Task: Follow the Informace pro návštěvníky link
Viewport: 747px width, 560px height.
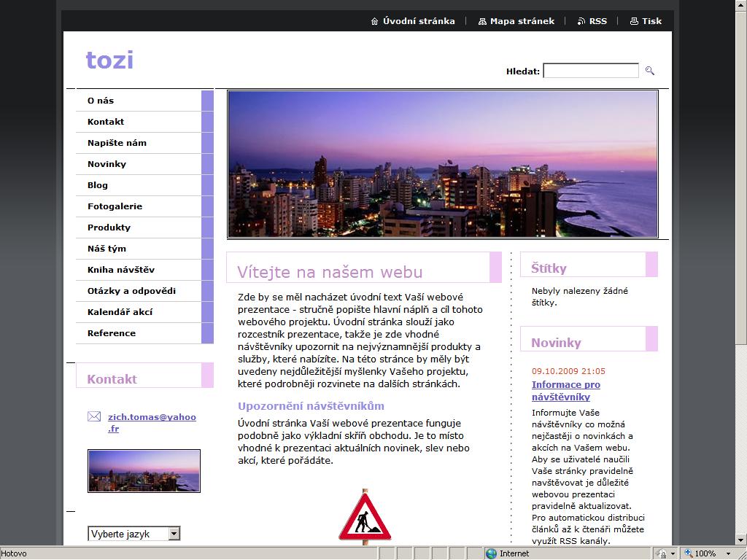Action: point(565,391)
